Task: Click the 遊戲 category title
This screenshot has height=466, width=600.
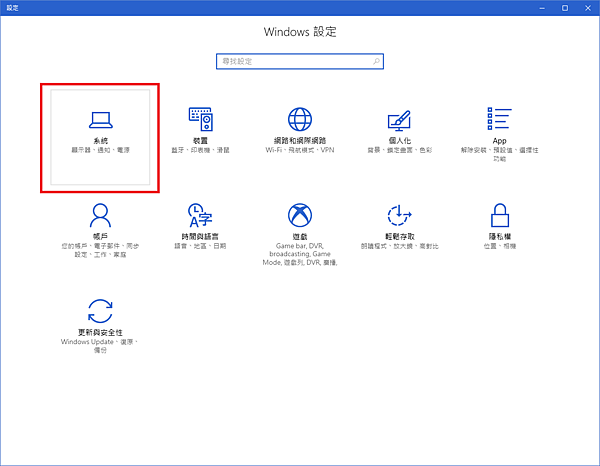Action: point(300,236)
